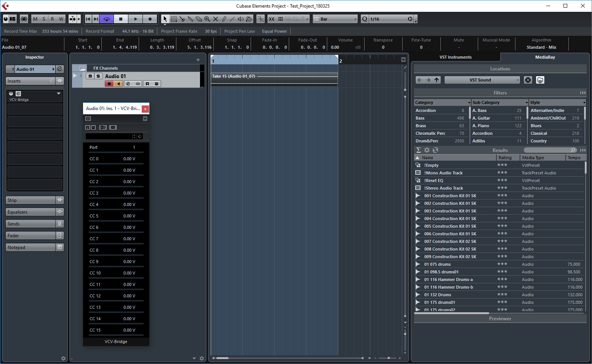Click Add Track plus icon
Image resolution: width=592 pixels, height=364 pixels.
[x=198, y=60]
